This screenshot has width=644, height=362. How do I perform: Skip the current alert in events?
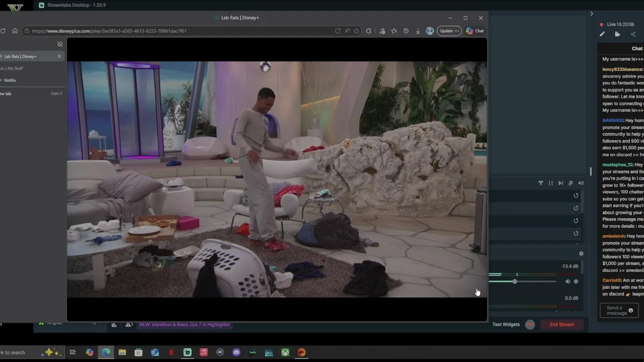pos(560,184)
